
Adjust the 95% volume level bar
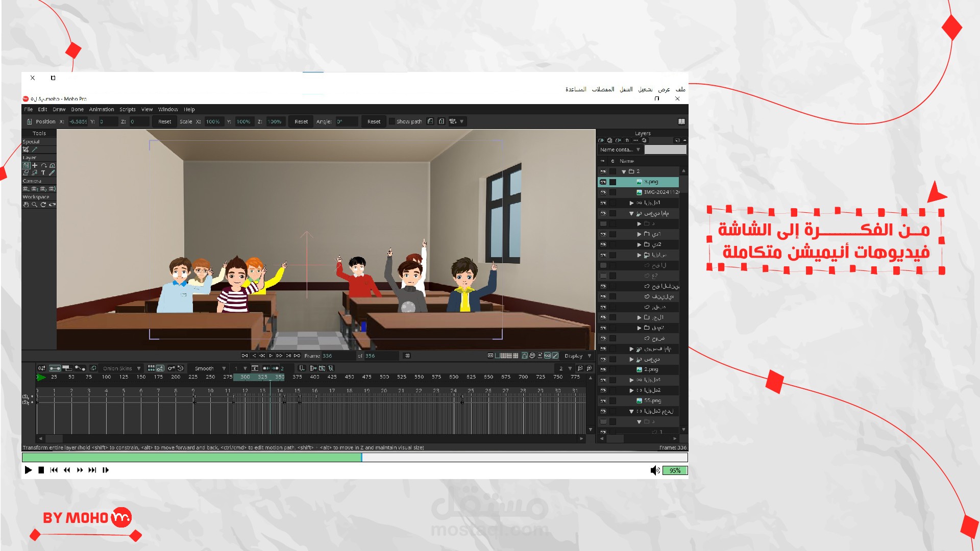tap(675, 470)
